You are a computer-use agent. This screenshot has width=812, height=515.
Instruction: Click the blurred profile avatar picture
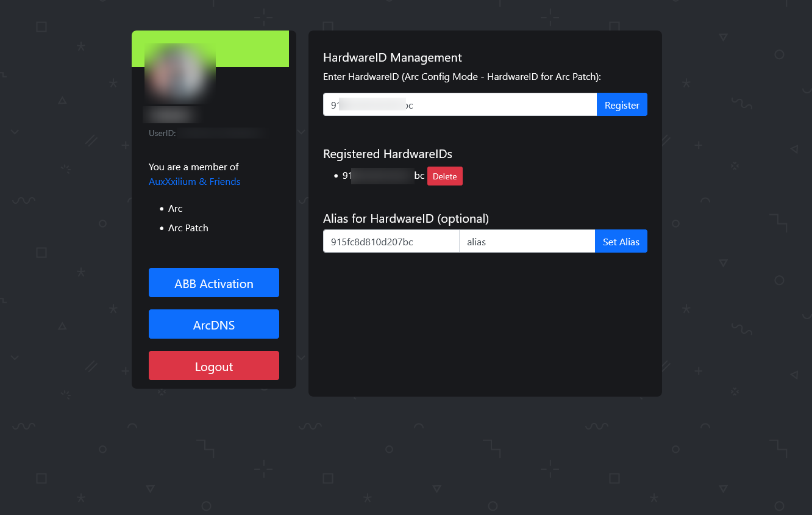[180, 73]
